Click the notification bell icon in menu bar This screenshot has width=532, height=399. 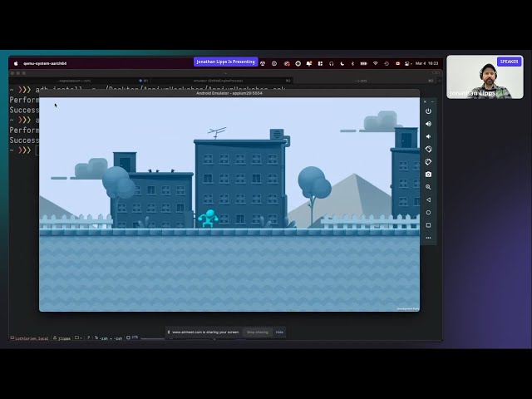tap(309, 63)
